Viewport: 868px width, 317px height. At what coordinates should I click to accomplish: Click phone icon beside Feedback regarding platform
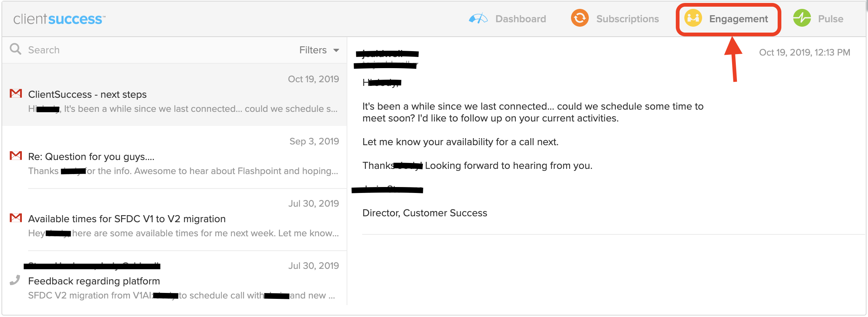point(15,280)
